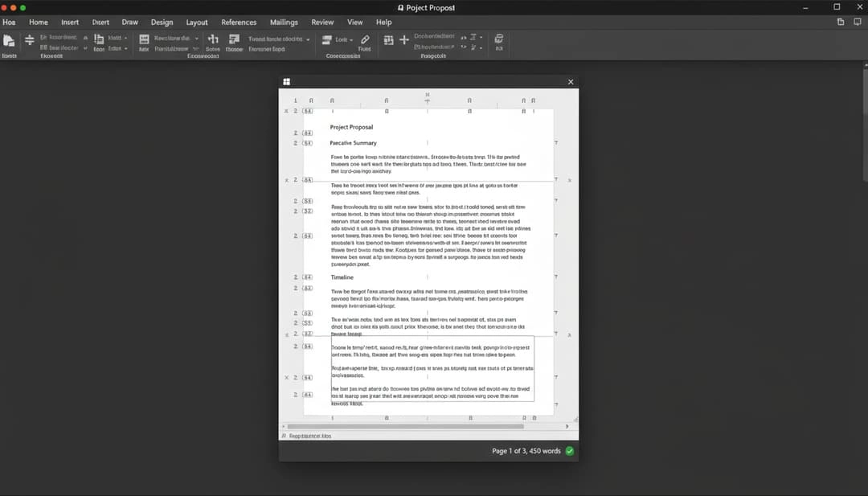Viewport: 868px width, 496px height.
Task: Click the horizontal divider icon beside Paste
Action: (x=30, y=39)
